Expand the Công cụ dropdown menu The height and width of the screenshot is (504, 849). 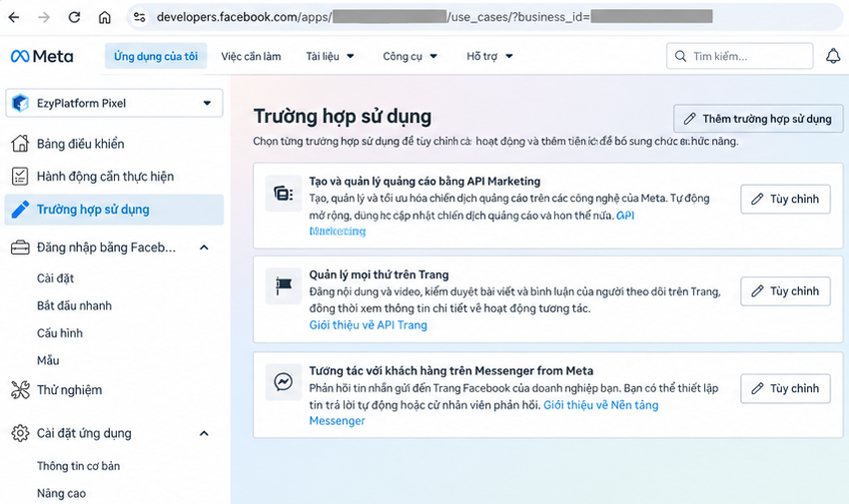pos(410,56)
